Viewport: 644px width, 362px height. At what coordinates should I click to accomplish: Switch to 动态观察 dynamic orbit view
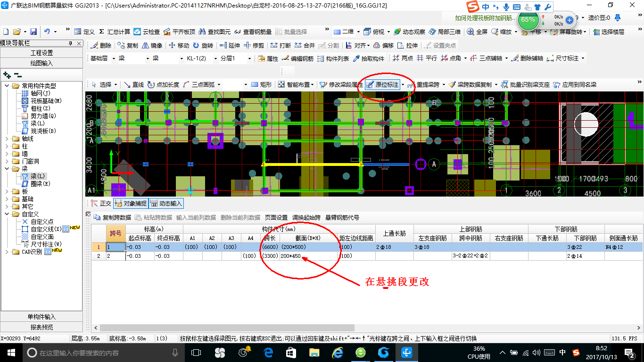coord(409,32)
